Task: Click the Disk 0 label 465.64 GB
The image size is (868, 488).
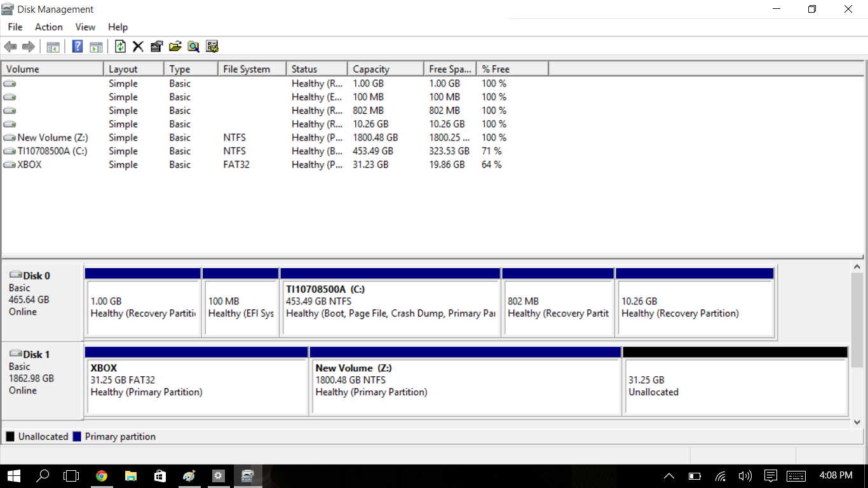Action: (x=29, y=299)
